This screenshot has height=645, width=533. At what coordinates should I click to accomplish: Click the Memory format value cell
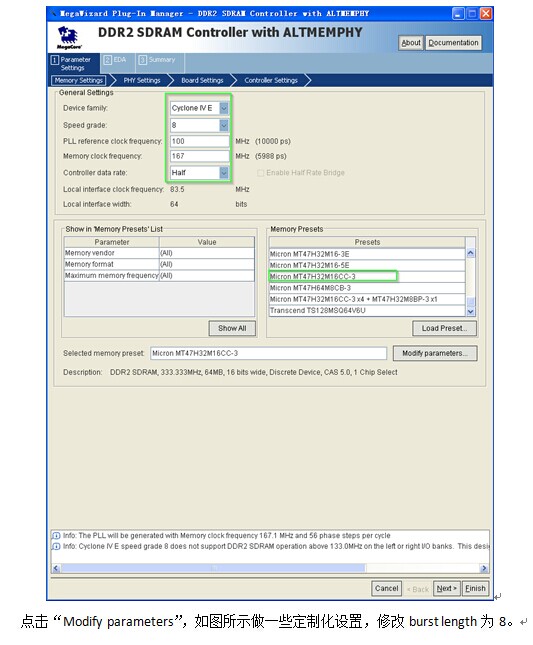coord(207,264)
